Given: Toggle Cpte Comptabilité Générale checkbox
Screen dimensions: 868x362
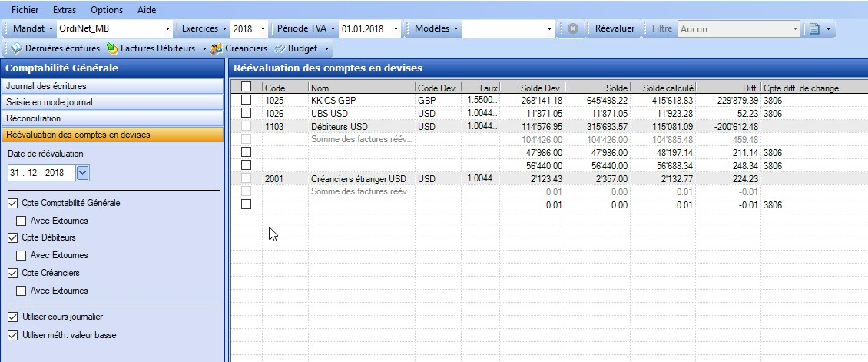Looking at the screenshot, I should [x=12, y=204].
